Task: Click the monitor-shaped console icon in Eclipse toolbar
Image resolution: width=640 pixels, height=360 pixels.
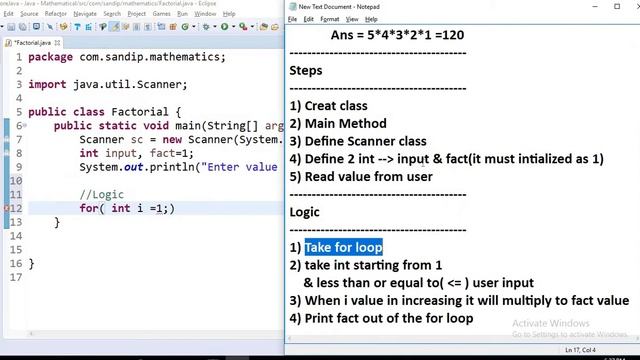Action: click(36, 27)
